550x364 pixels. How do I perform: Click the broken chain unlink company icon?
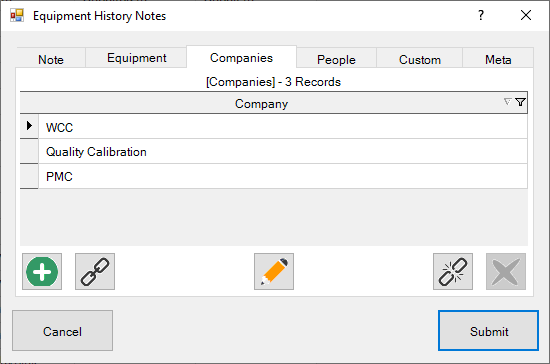[x=453, y=272]
